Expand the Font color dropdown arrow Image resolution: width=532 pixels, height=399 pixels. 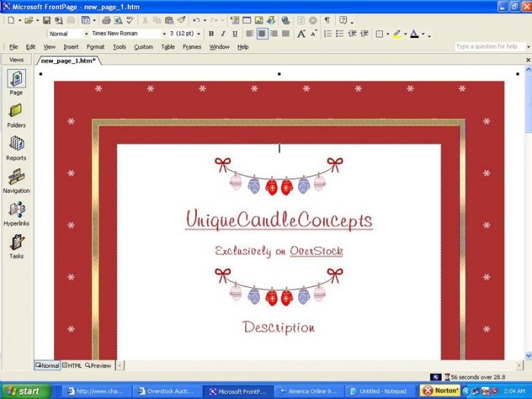pyautogui.click(x=423, y=34)
